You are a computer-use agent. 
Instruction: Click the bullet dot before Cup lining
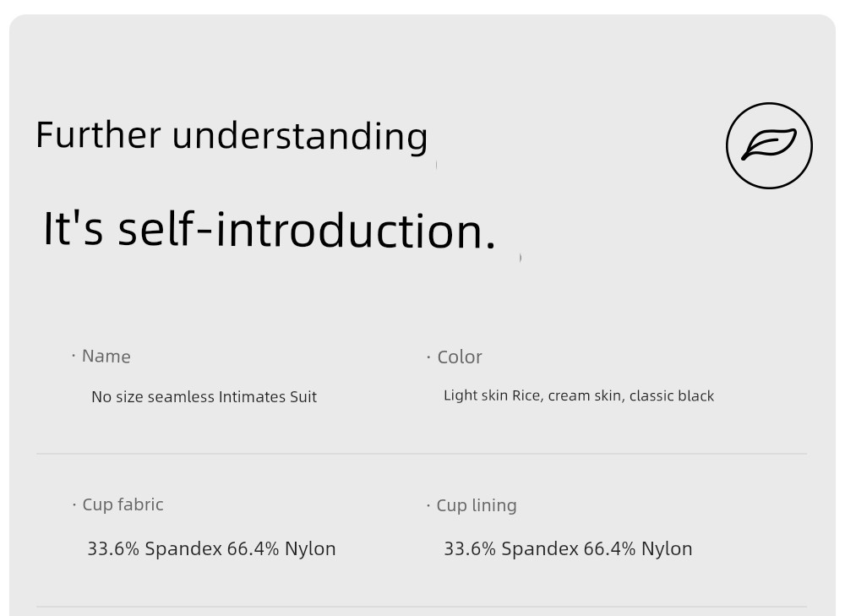428,505
